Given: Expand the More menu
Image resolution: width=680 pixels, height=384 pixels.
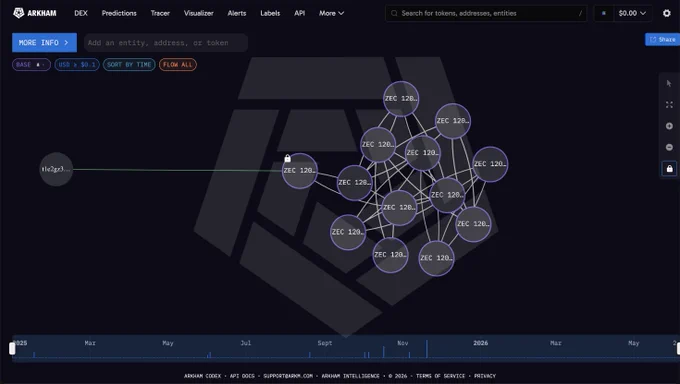Looking at the screenshot, I should [x=331, y=13].
